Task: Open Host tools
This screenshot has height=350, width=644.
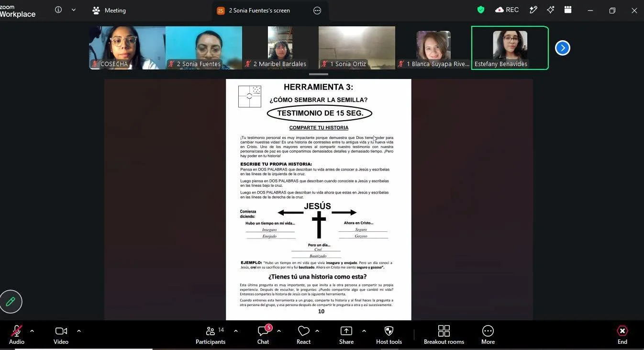Action: (x=389, y=335)
